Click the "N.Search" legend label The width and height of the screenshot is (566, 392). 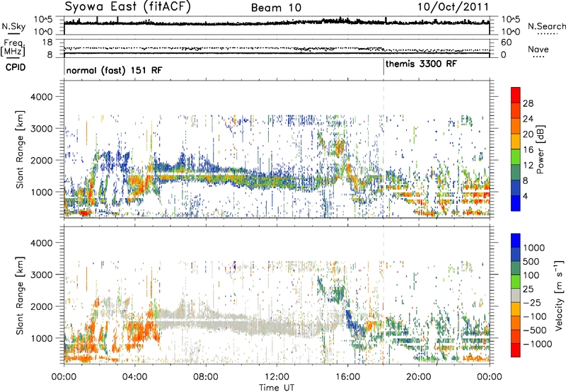pyautogui.click(x=546, y=26)
